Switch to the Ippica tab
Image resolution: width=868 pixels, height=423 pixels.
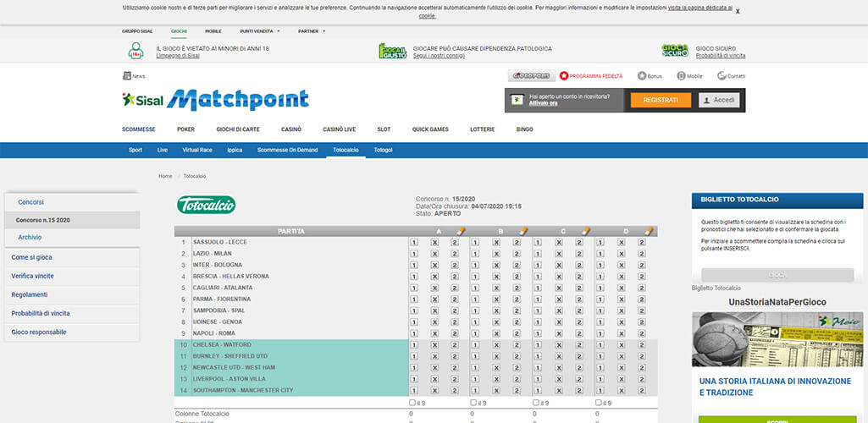pyautogui.click(x=235, y=150)
